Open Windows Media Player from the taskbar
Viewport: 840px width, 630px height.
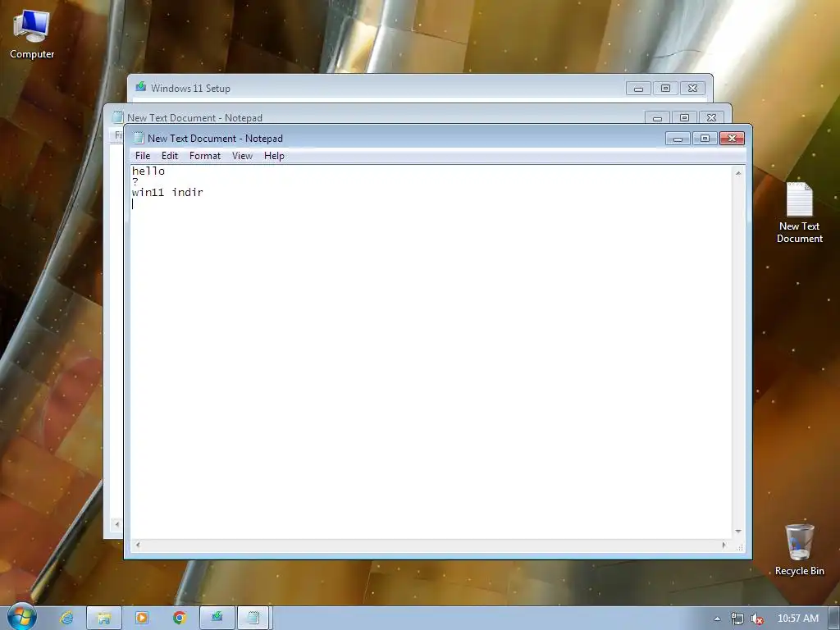(x=142, y=618)
